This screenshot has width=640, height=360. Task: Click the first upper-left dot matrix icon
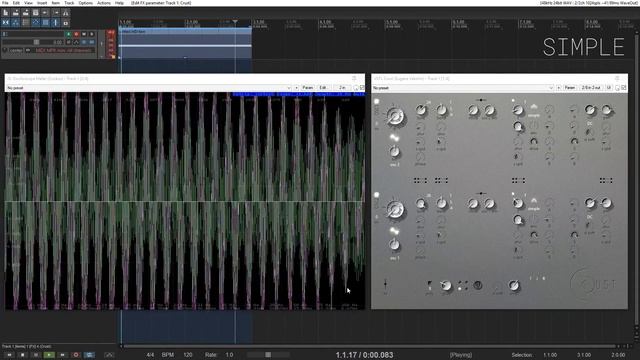click(x=420, y=180)
